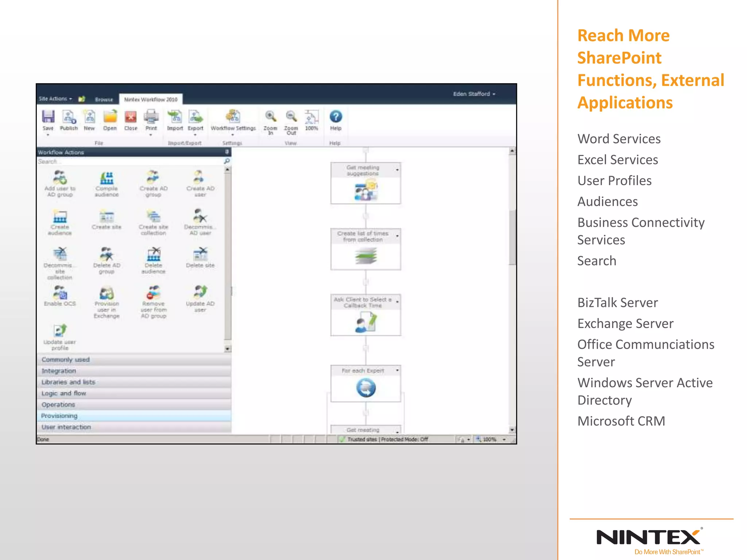Viewport: 747px width, 560px height.
Task: Expand the User interaction category
Action: [134, 427]
